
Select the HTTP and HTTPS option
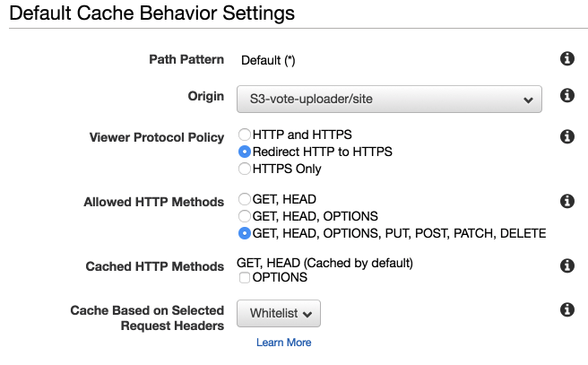[x=245, y=135]
